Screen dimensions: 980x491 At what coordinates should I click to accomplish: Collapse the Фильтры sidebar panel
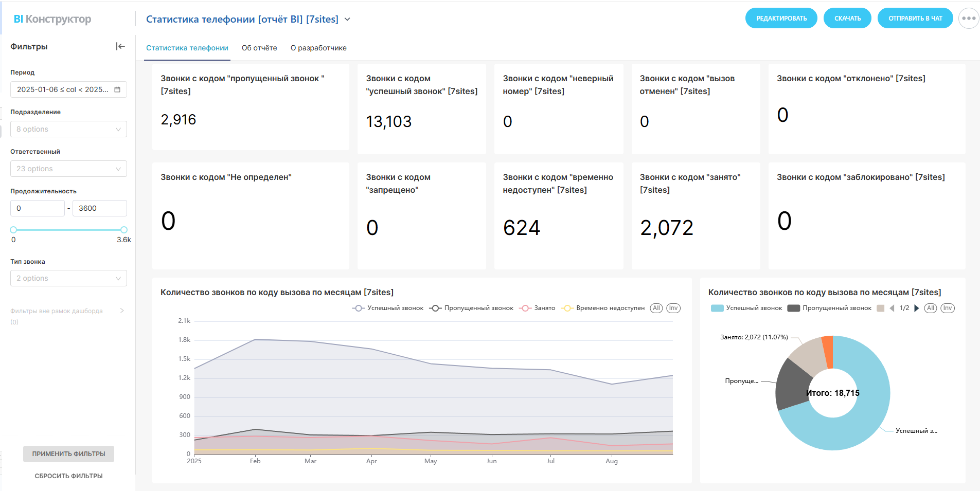coord(120,46)
